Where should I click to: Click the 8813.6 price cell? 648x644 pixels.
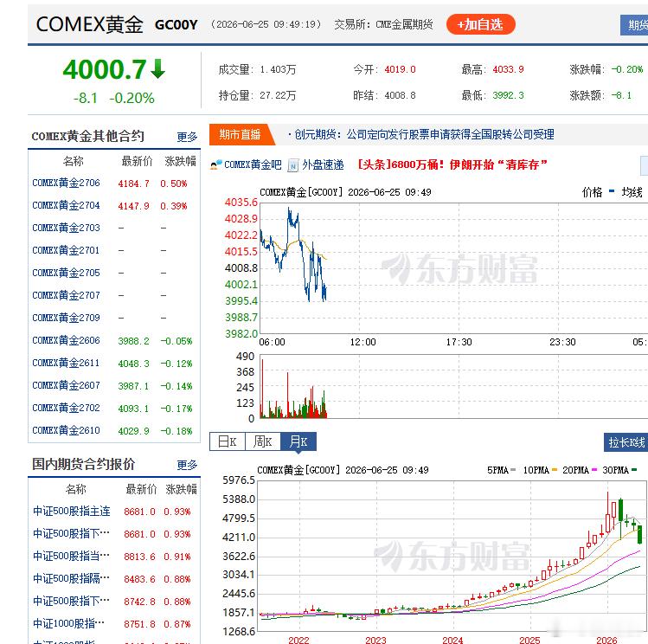139,557
